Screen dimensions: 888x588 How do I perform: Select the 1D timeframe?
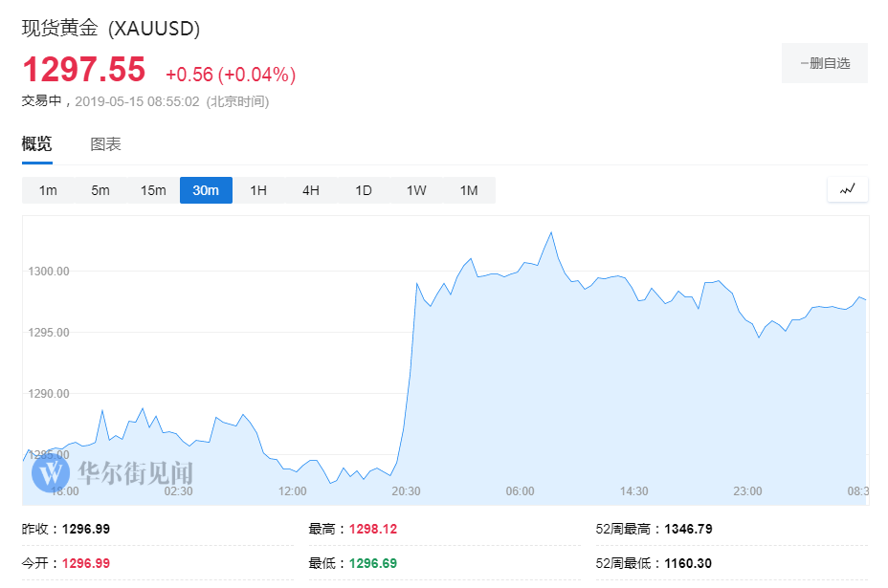pyautogui.click(x=363, y=190)
